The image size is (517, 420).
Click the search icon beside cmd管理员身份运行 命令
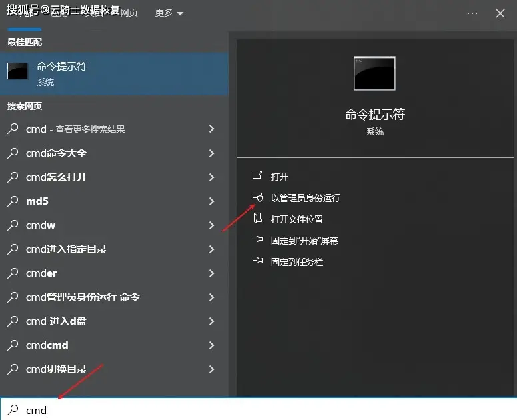click(13, 297)
